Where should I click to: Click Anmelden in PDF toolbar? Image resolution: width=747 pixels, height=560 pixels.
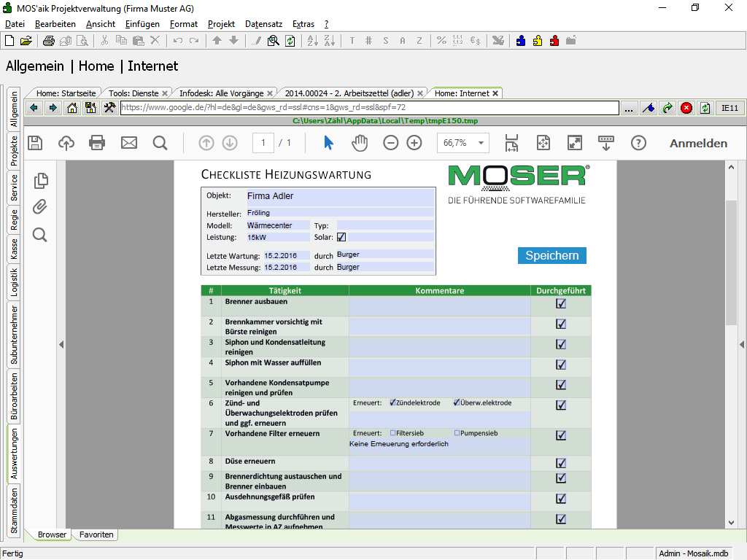698,144
